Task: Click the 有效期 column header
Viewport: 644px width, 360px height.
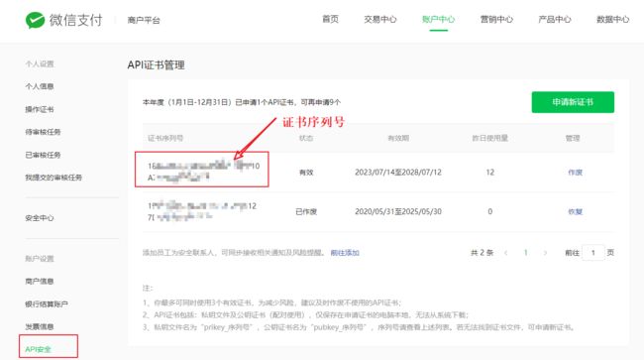Action: tap(398, 138)
